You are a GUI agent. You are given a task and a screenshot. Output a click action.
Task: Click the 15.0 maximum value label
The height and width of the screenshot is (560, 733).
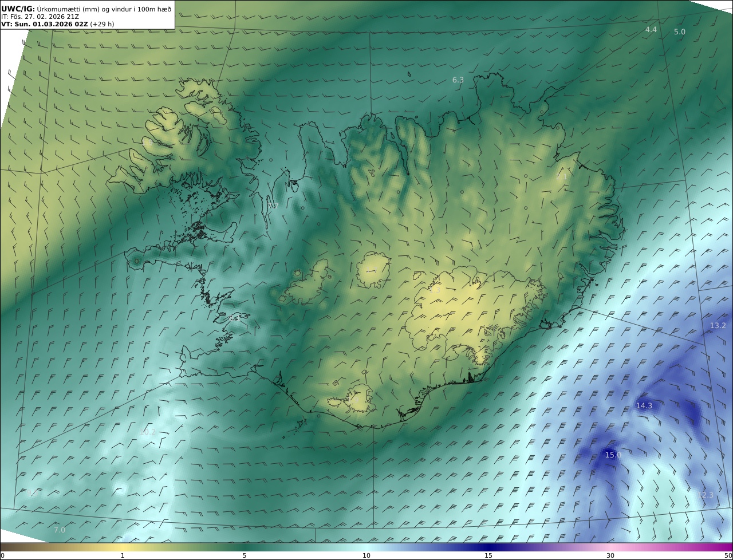click(x=613, y=455)
